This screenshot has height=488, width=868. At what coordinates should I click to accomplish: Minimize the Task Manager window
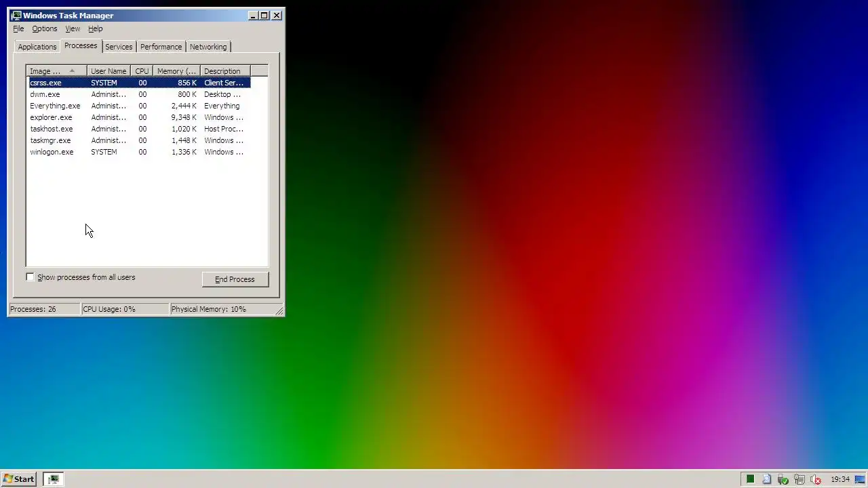[x=253, y=16]
